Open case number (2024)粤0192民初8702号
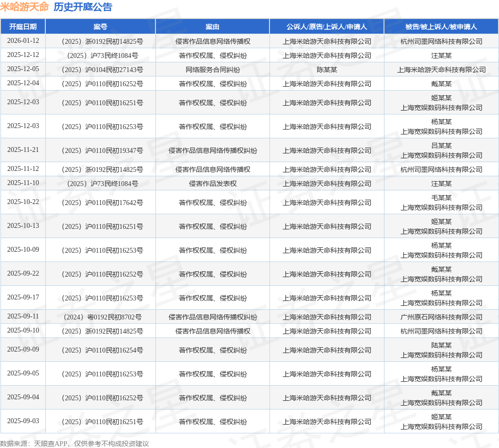 coord(100,317)
